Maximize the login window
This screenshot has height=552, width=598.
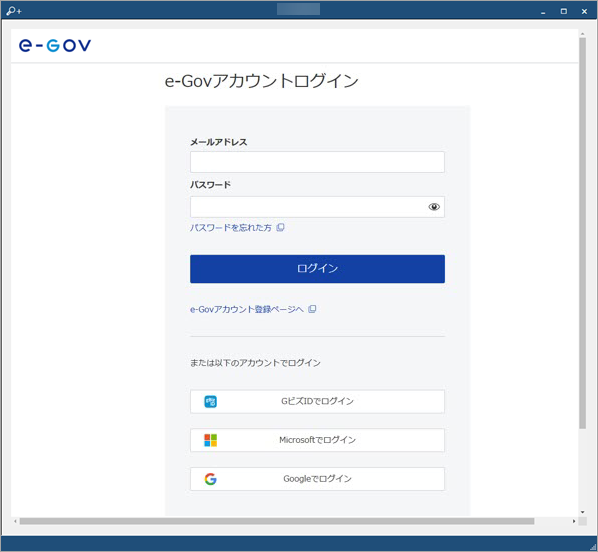(564, 11)
